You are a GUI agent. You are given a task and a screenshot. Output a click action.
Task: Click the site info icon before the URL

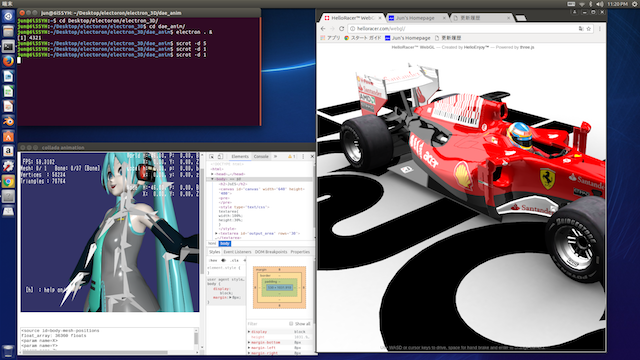[x=353, y=29]
